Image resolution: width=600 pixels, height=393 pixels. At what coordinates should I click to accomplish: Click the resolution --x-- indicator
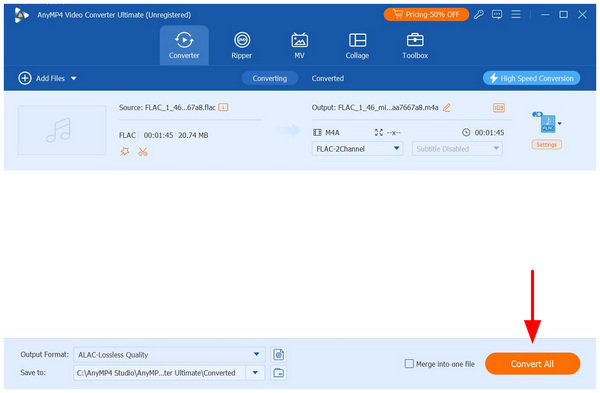click(387, 132)
